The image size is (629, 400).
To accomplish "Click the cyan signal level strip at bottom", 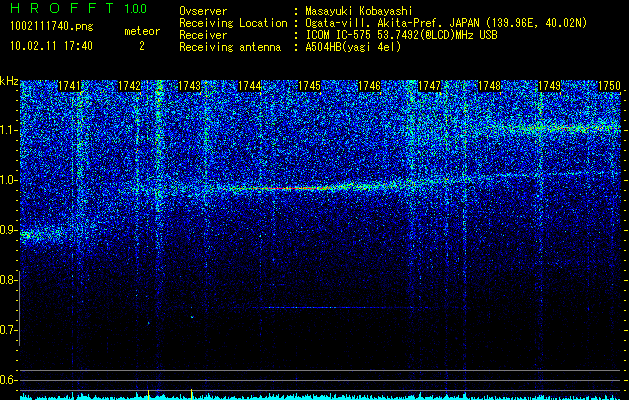I will pos(321,397).
